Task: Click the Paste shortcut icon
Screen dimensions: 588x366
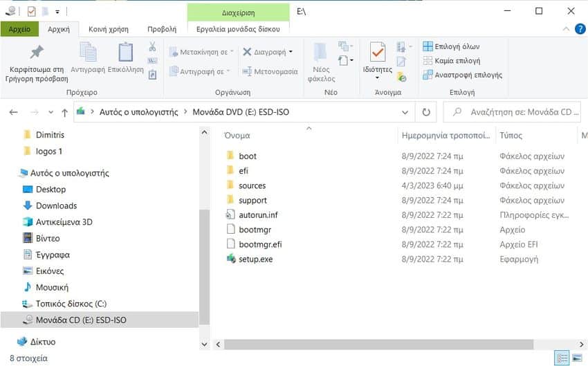Action: 152,75
